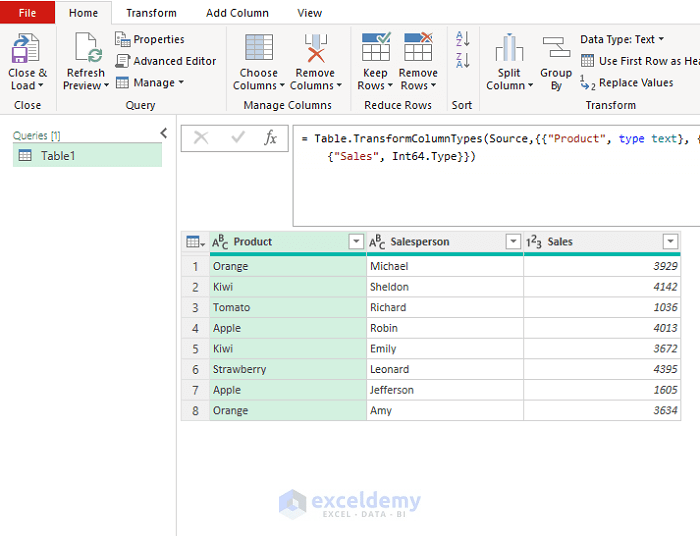Click the Close & Load icon
Image resolution: width=700 pixels, height=536 pixels.
tap(25, 48)
